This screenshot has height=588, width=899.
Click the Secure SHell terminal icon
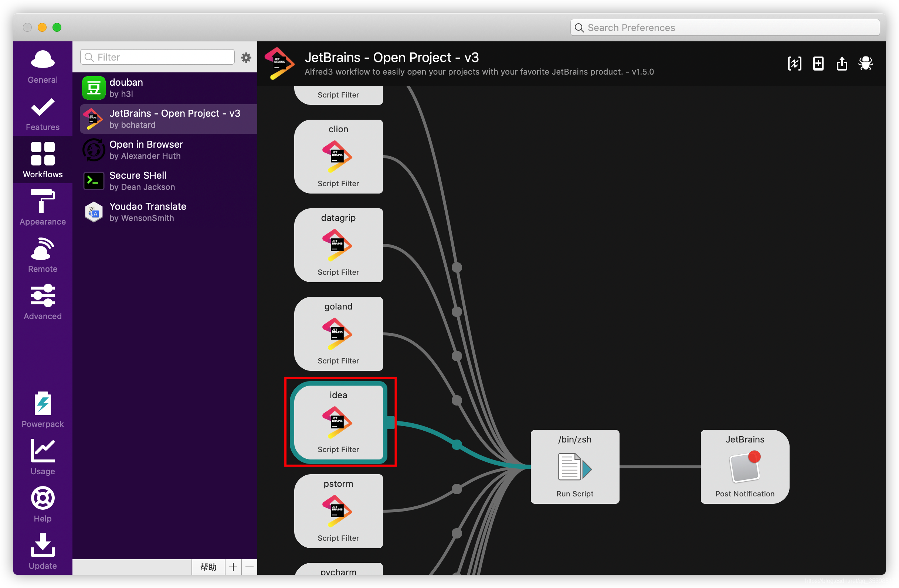pos(94,181)
